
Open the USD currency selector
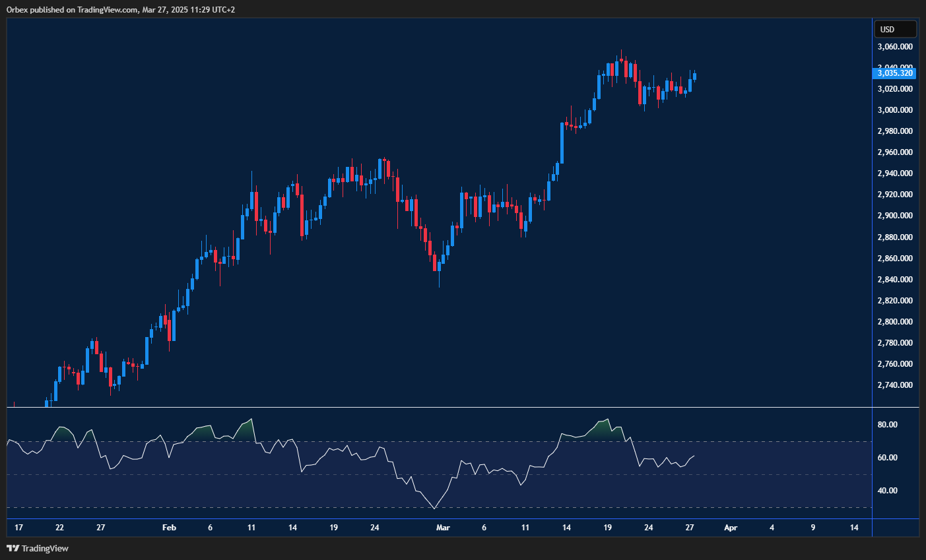pos(895,29)
